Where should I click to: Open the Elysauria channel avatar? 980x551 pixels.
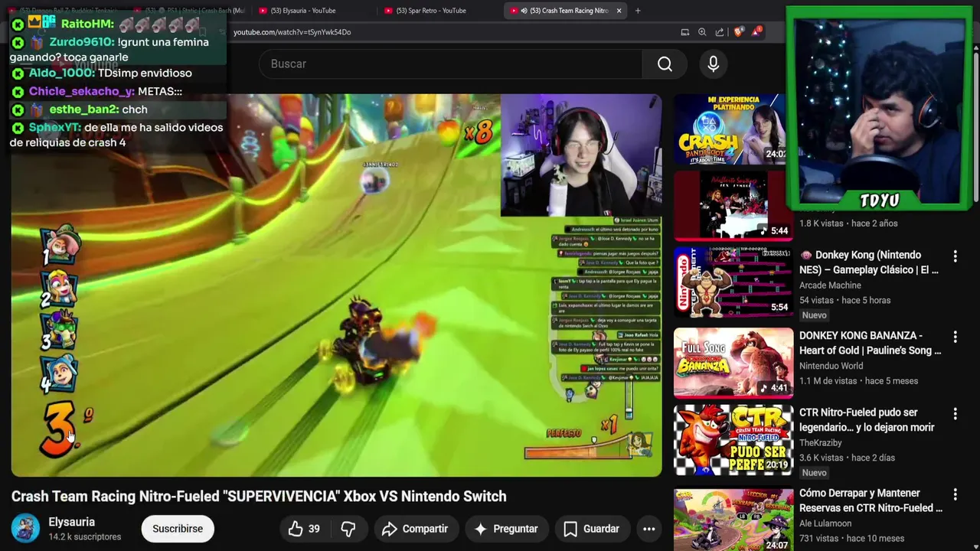[x=25, y=529]
